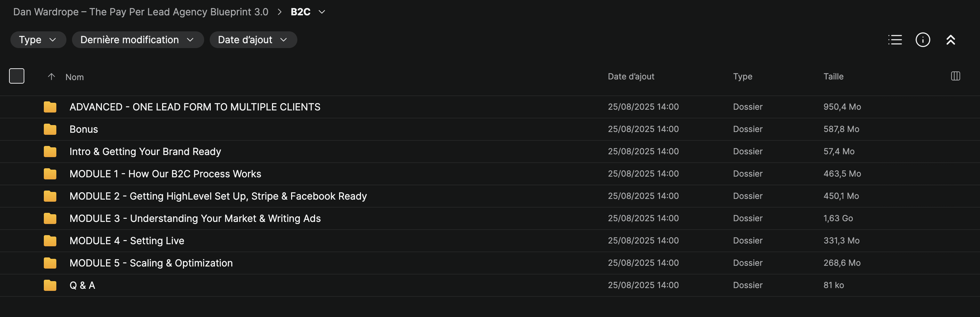Viewport: 980px width, 317px height.
Task: Sort by the Date d'ajout column header
Action: coord(631,77)
